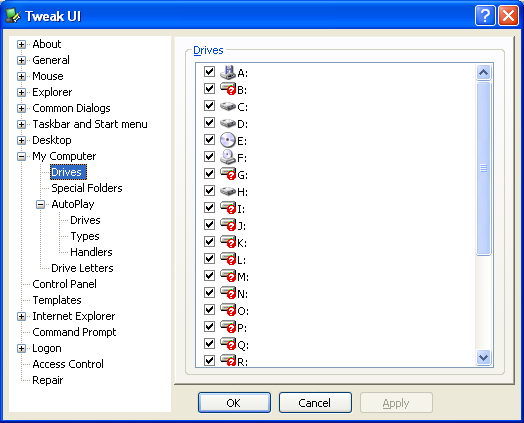
Task: Click the drives list scroll up arrow
Action: 484,73
